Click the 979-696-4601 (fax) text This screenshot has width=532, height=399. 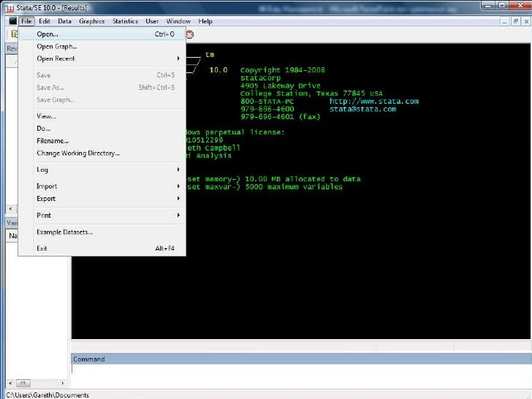pyautogui.click(x=281, y=117)
